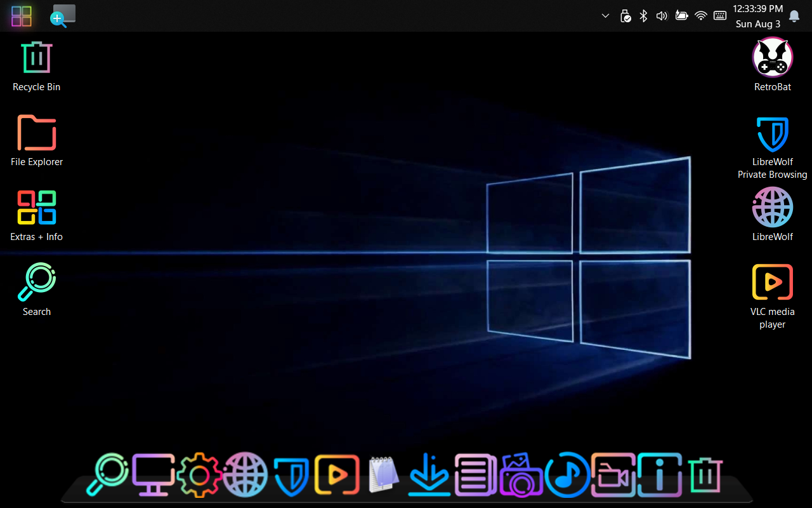Open the video camera icon in the dock
The height and width of the screenshot is (508, 812).
(613, 475)
